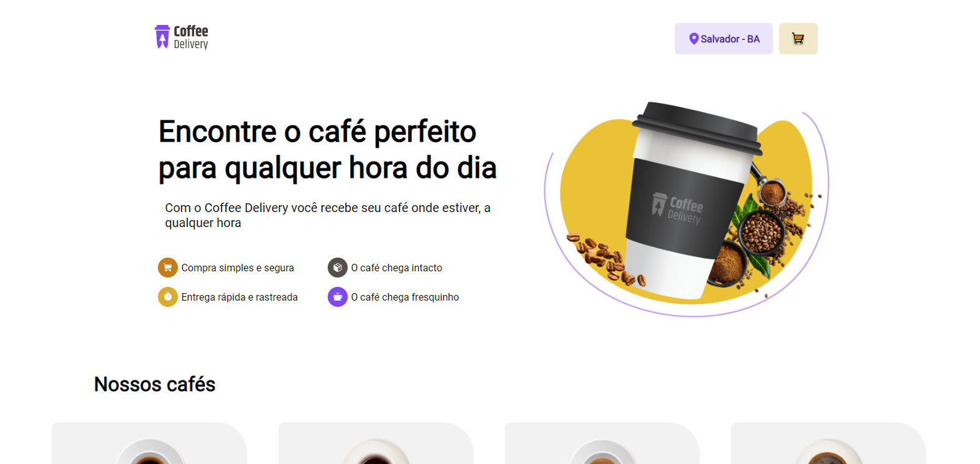Select the Salvador - BA location button

(723, 39)
